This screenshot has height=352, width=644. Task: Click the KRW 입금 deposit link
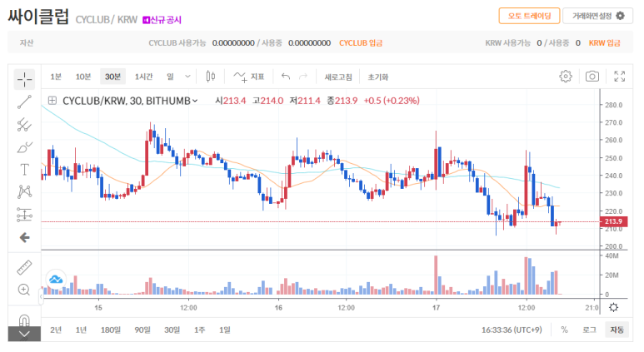(x=604, y=42)
